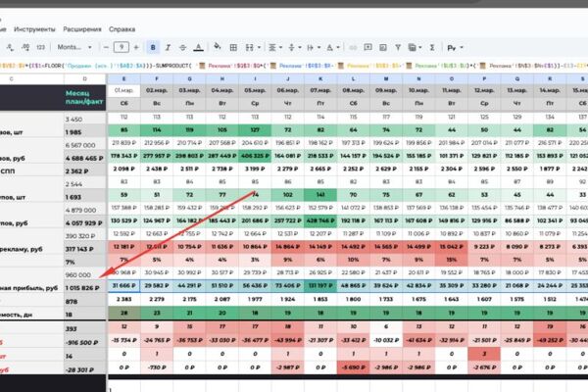Click the red cell '-5 690 ₽'
588x392 pixels.
tap(353, 367)
